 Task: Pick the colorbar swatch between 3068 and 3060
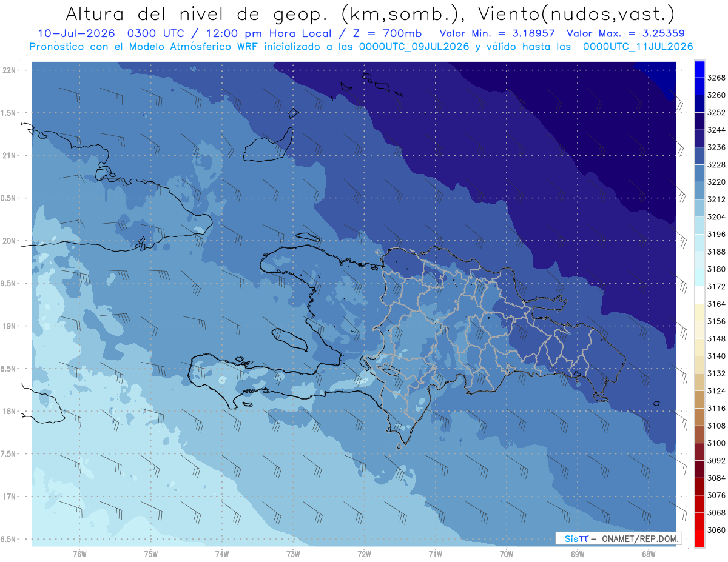point(699,521)
